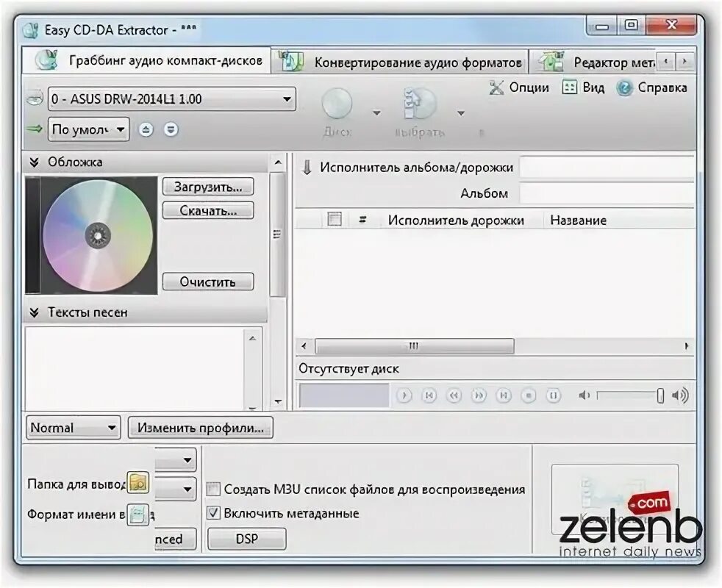This screenshot has height=588, width=722.
Task: Click the track number column header
Action: pos(363,220)
